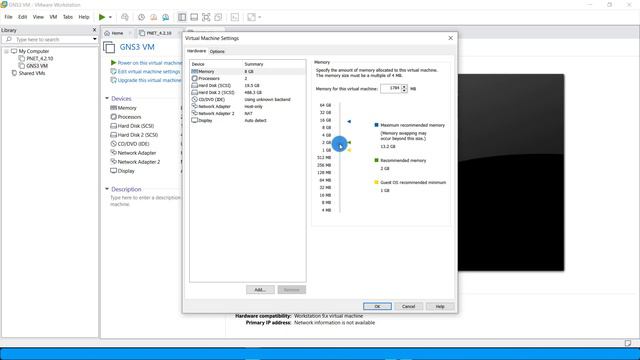This screenshot has height=360, width=640.
Task: Collapse the Devices section
Action: point(107,98)
